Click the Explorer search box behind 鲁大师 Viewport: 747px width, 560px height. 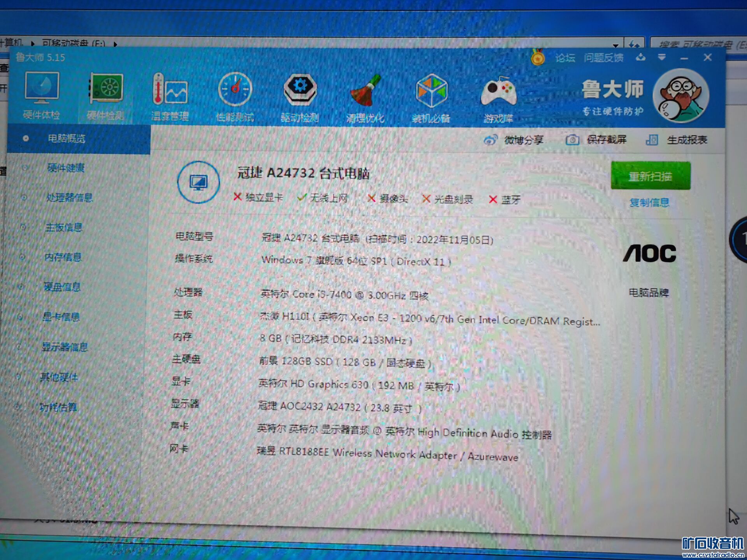[x=698, y=44]
